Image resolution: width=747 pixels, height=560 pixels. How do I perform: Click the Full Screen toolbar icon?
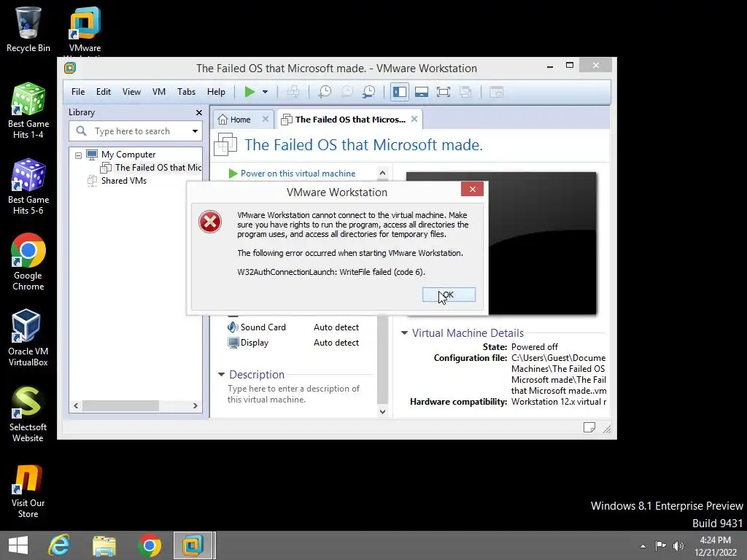[x=444, y=92]
